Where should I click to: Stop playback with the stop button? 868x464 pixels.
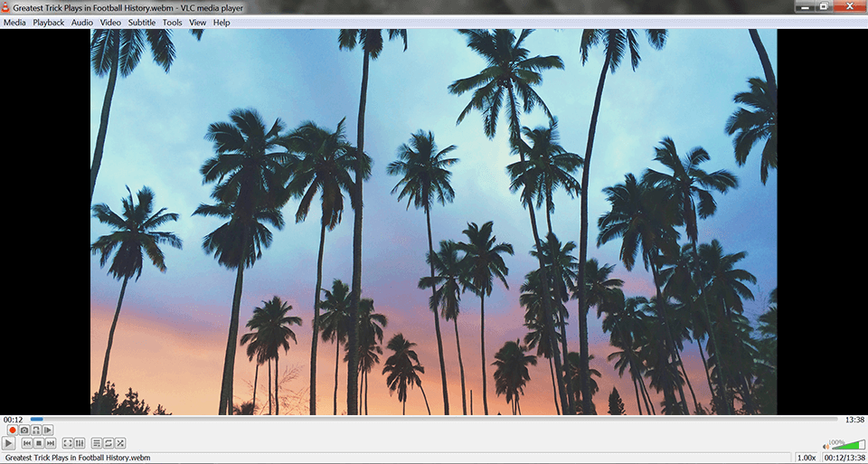[x=39, y=443]
